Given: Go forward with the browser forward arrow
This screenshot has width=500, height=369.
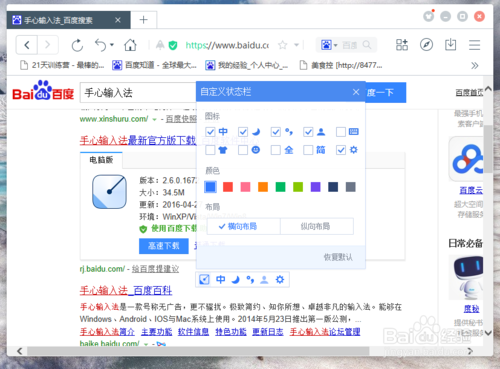Looking at the screenshot, I should (48, 45).
